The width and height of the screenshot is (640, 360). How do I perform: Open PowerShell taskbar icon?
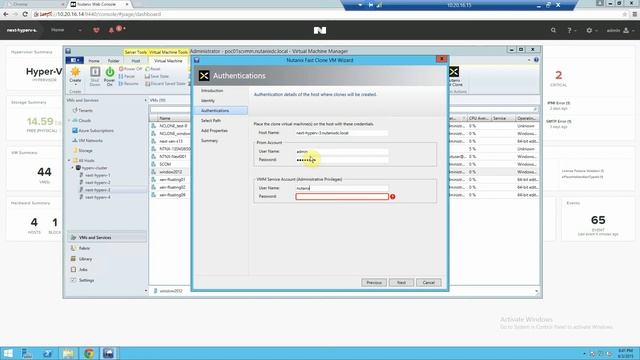coord(47,353)
